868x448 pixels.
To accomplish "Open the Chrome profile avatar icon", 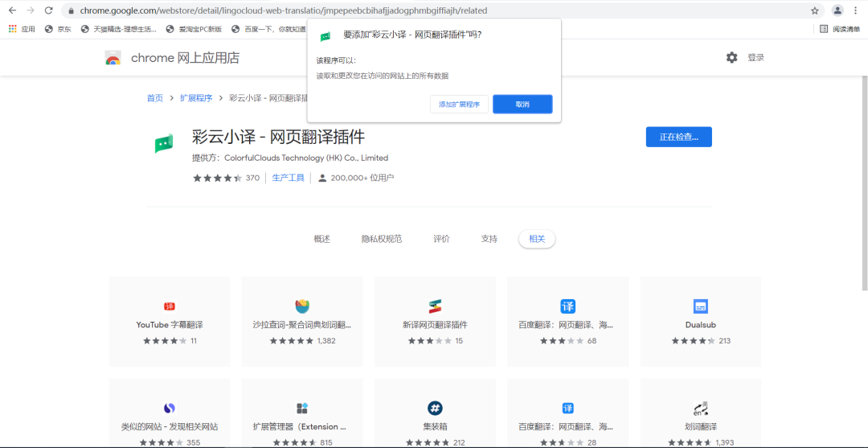I will 838,10.
